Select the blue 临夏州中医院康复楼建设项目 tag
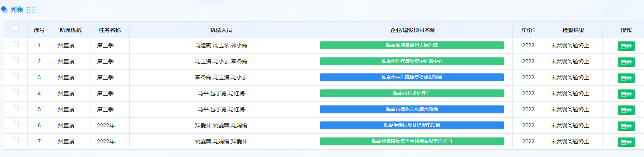The width and height of the screenshot is (644, 157). pyautogui.click(x=412, y=77)
